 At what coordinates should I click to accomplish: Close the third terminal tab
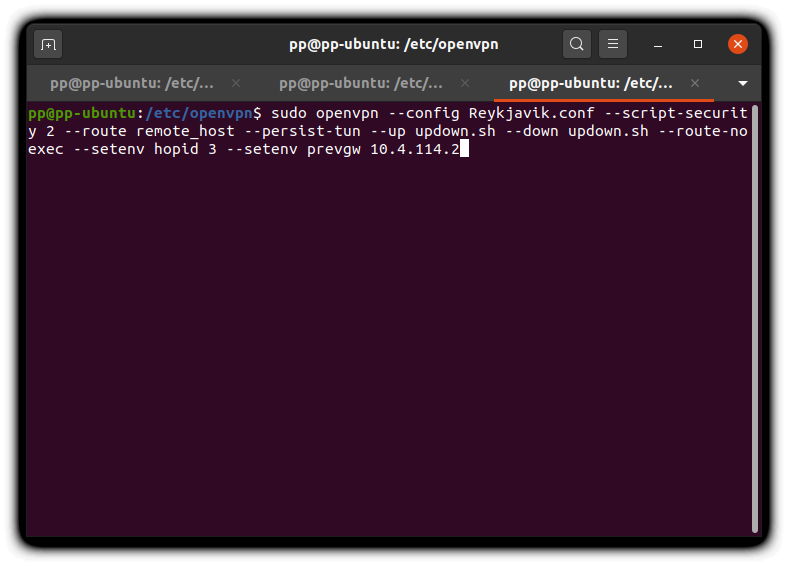(695, 83)
